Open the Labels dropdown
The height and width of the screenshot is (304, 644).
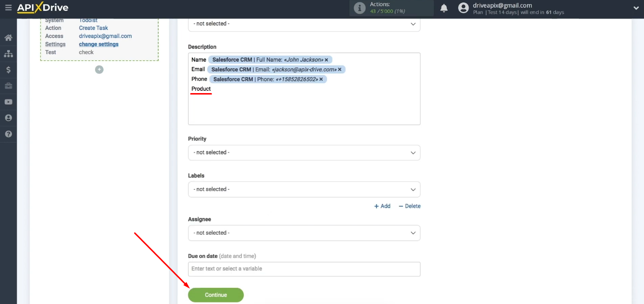click(x=304, y=189)
